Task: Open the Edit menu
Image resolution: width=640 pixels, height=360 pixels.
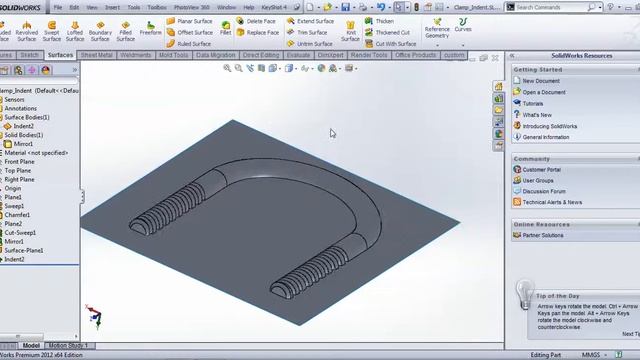Action: [74, 7]
